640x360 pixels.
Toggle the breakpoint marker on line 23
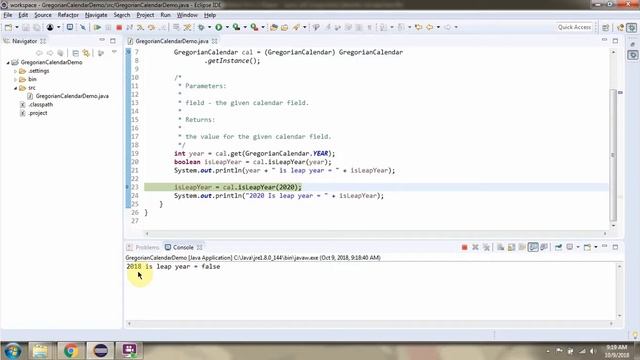pos(128,187)
